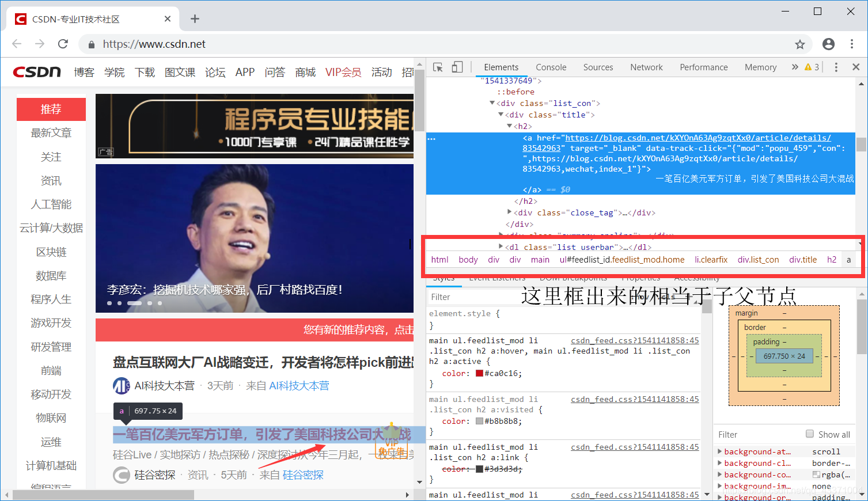868x501 pixels.
Task: Open the VIP会员 nav link
Action: pyautogui.click(x=343, y=72)
